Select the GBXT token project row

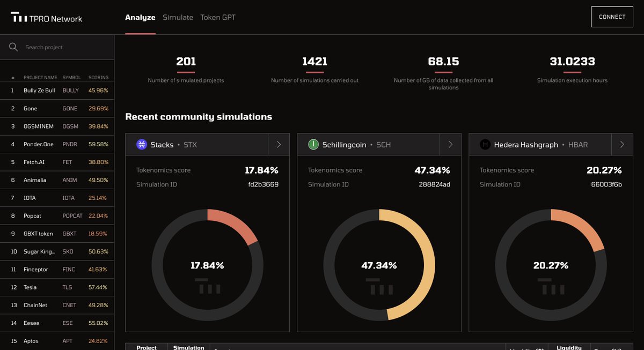[57, 234]
